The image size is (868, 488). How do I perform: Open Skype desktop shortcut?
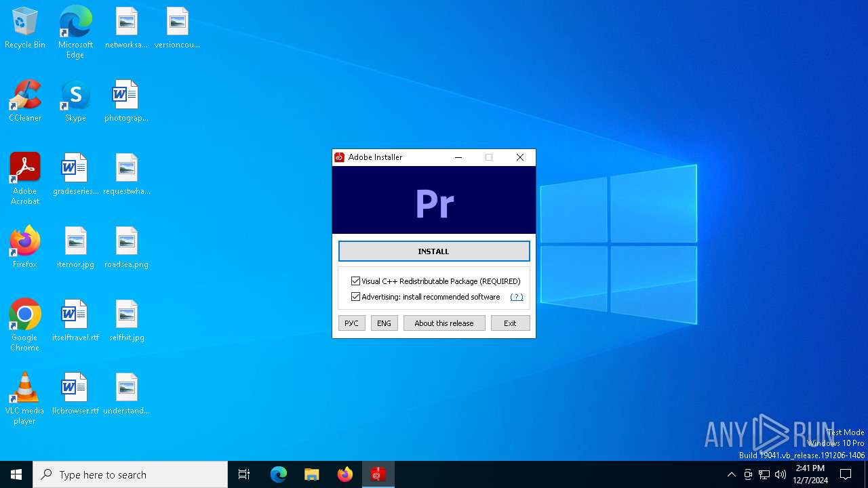[75, 102]
